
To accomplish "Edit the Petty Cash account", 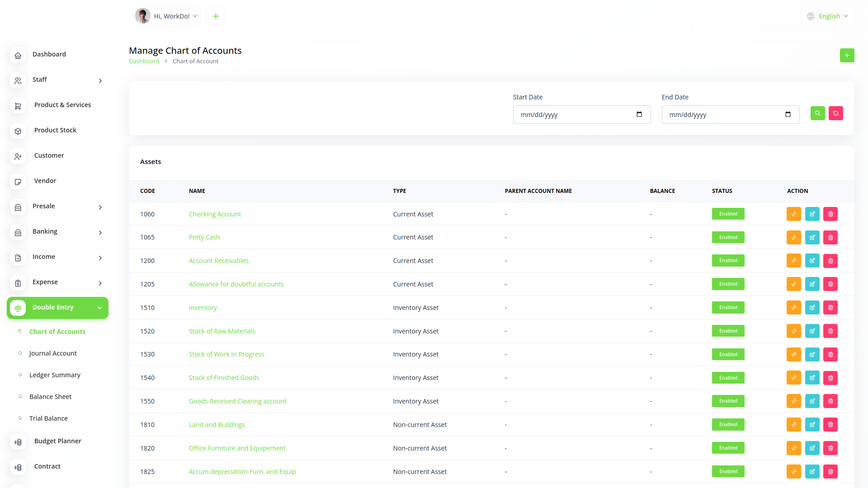I will (812, 238).
